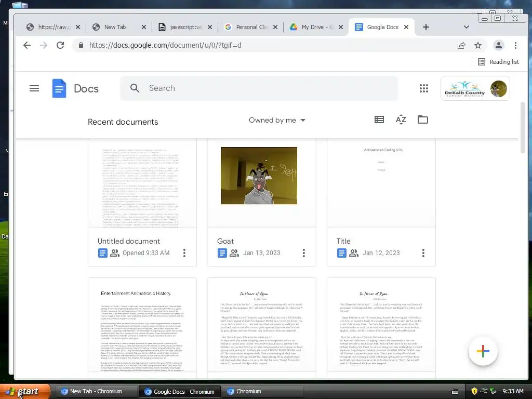Close the New Tab tab
Screen dimensions: 532x399
[x=144, y=27]
